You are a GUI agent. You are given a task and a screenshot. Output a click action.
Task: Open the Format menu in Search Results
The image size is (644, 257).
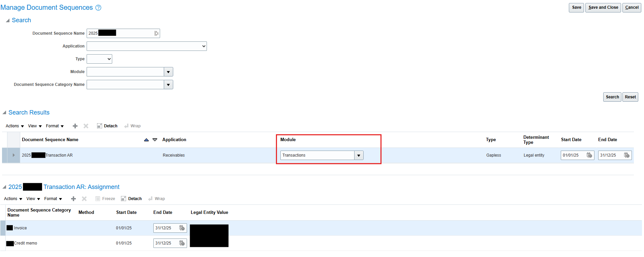point(55,126)
